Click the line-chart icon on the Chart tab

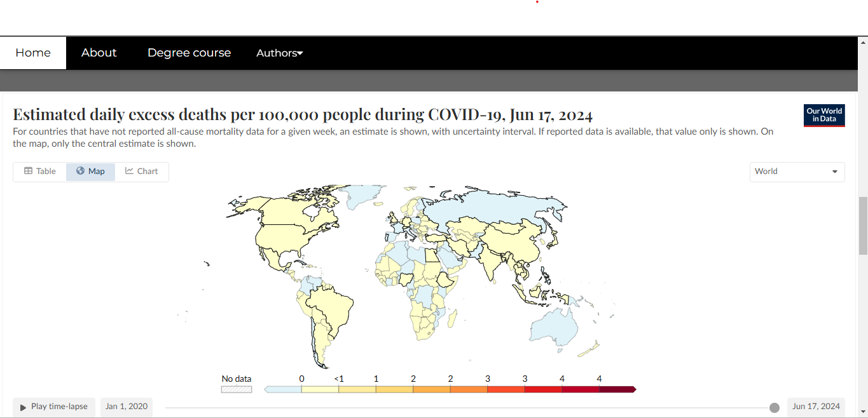click(128, 171)
